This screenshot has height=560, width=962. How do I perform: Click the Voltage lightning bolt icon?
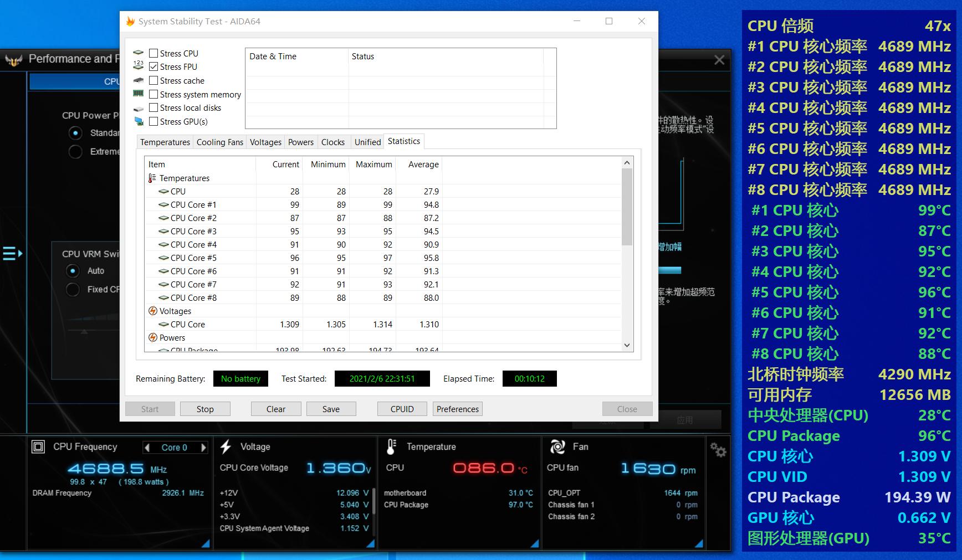click(x=226, y=447)
